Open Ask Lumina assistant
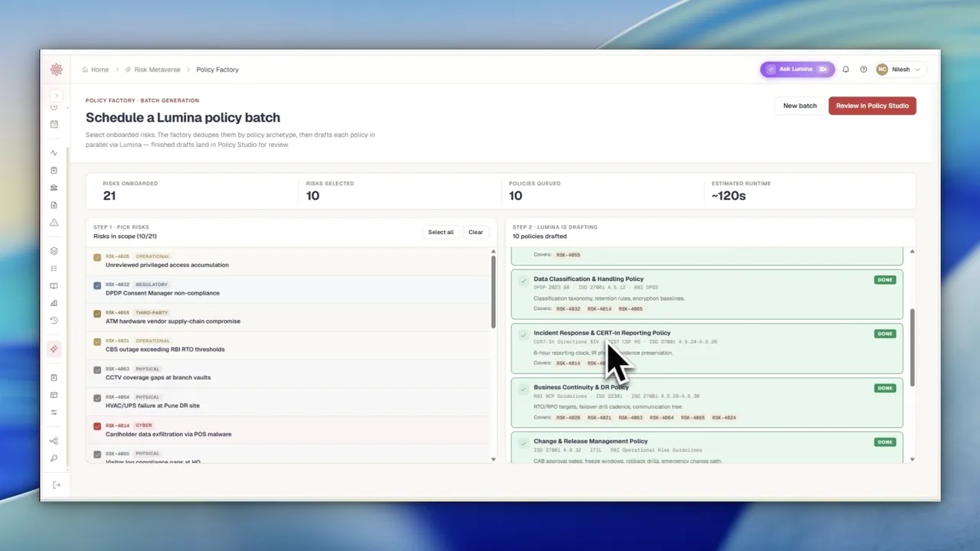Image resolution: width=980 pixels, height=551 pixels. point(797,70)
